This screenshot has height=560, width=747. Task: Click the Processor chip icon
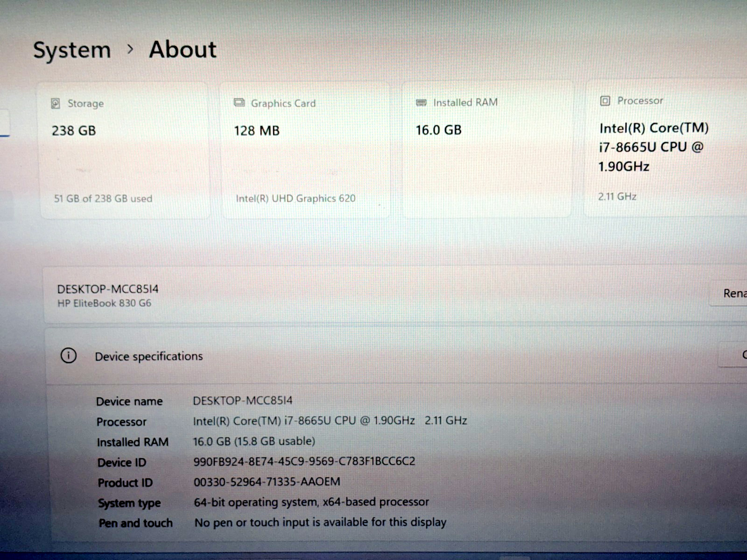click(605, 101)
